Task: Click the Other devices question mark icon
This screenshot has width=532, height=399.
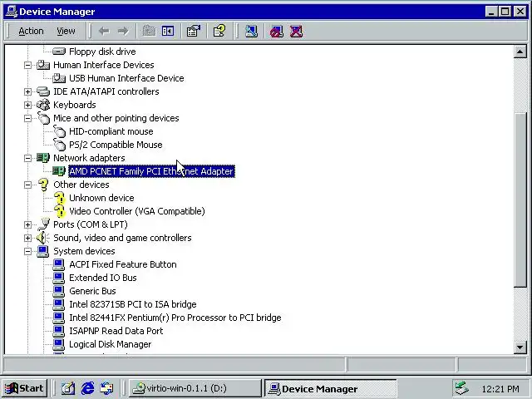Action: pyautogui.click(x=43, y=185)
